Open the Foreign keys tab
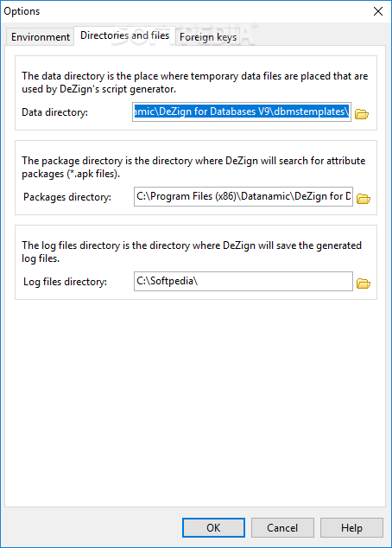This screenshot has width=392, height=548. coord(208,36)
